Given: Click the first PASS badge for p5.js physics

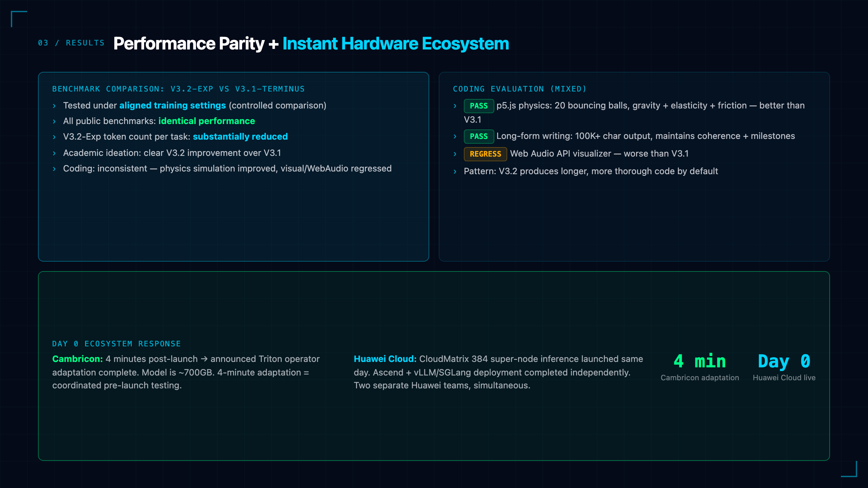Looking at the screenshot, I should click(478, 106).
